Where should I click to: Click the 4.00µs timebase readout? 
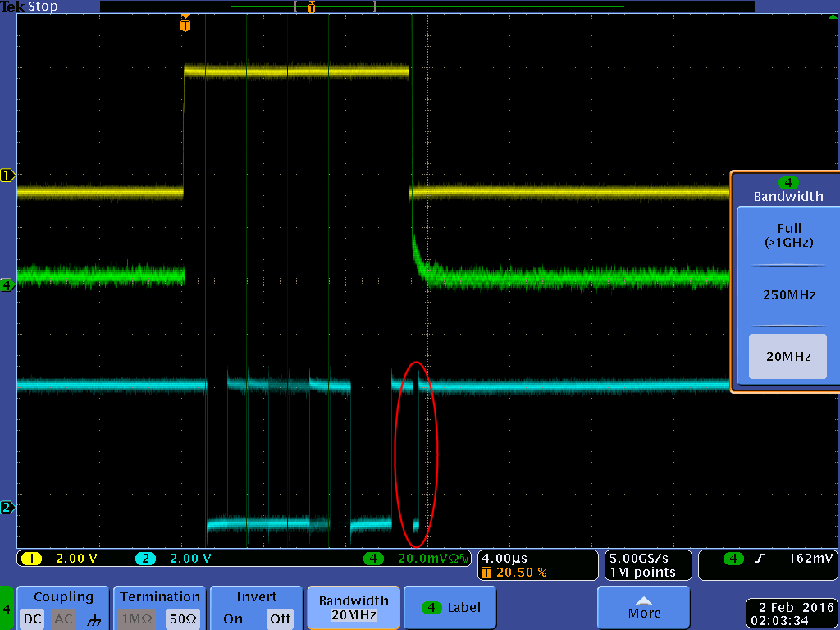point(504,559)
